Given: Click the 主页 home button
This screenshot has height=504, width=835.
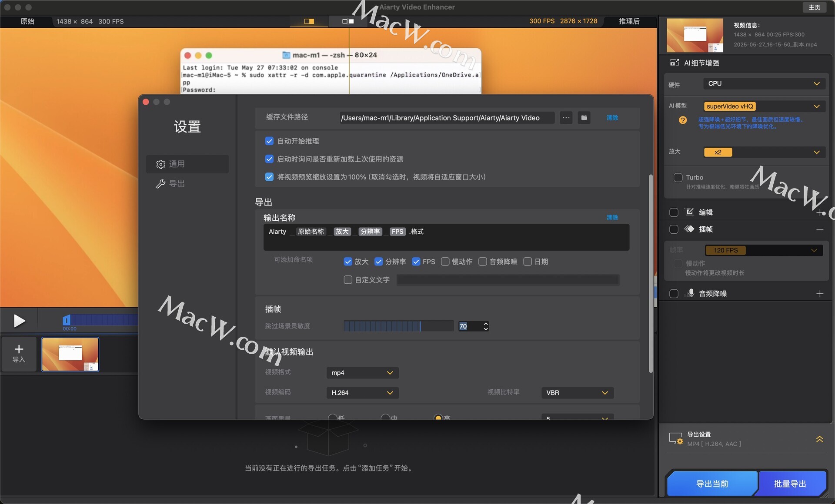Looking at the screenshot, I should click(815, 7).
